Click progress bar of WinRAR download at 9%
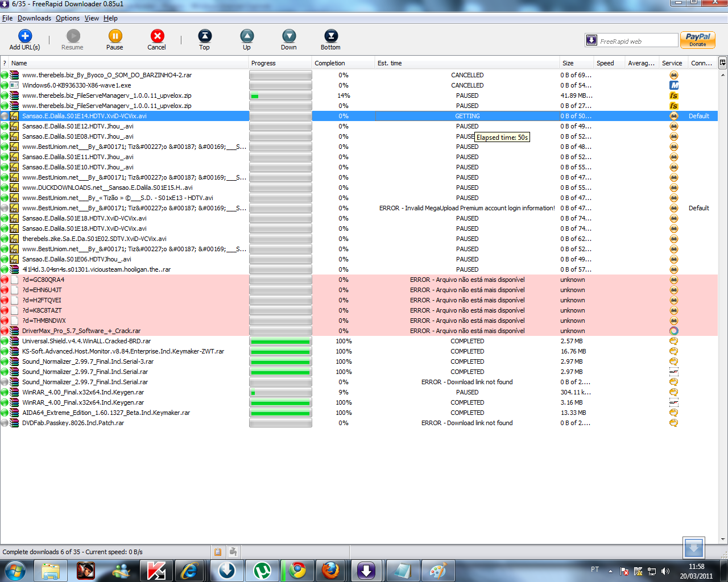 click(x=280, y=392)
